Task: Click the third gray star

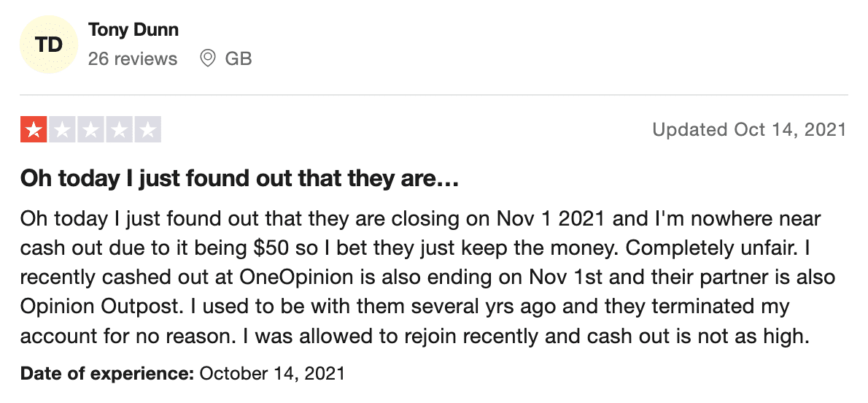Action: point(90,129)
